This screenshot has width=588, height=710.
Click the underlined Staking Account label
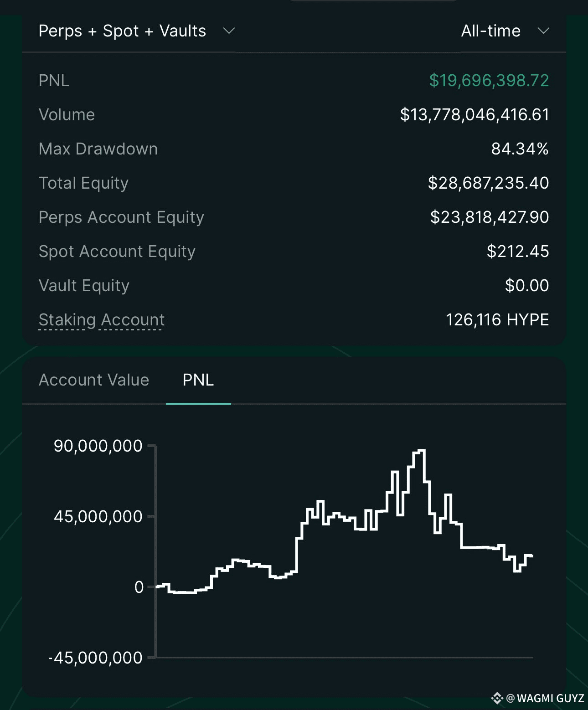[102, 320]
